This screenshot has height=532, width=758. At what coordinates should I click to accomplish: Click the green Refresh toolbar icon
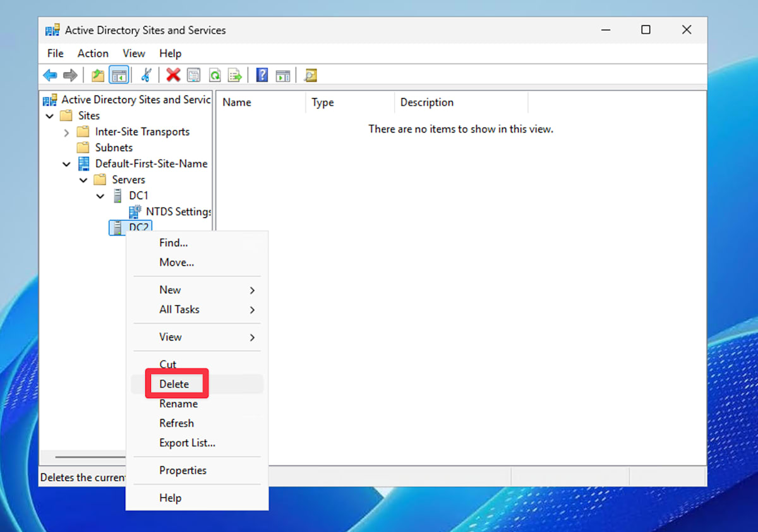coord(215,75)
